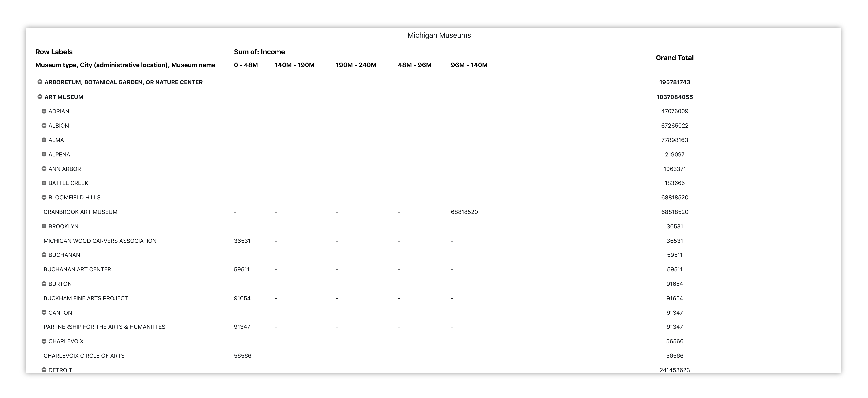Click the Sum of: Income header
Screen dimensions: 868x398
[x=260, y=52]
